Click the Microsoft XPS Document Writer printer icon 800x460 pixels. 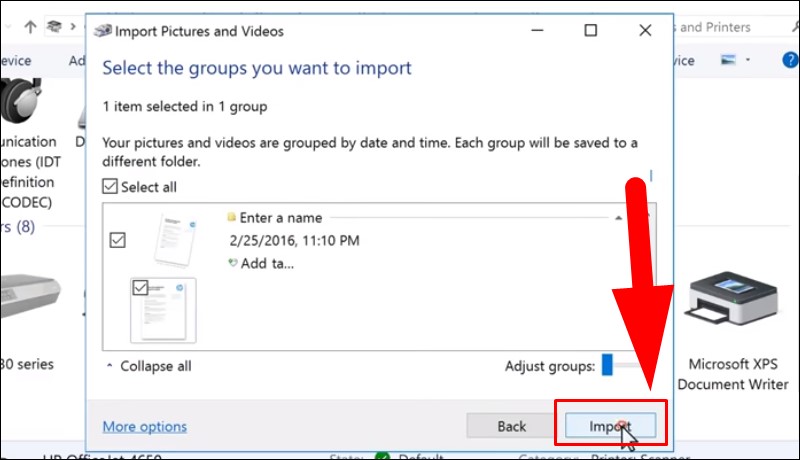[x=731, y=298]
